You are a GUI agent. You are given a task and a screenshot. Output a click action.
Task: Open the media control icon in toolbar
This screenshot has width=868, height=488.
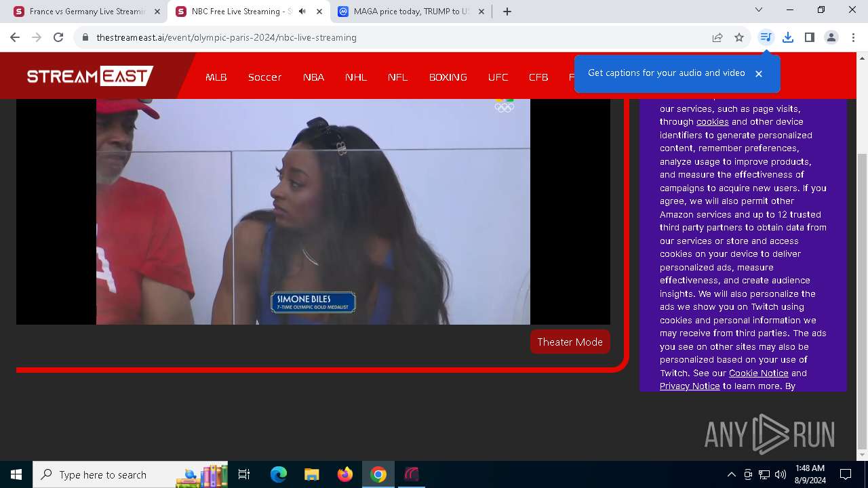(766, 37)
